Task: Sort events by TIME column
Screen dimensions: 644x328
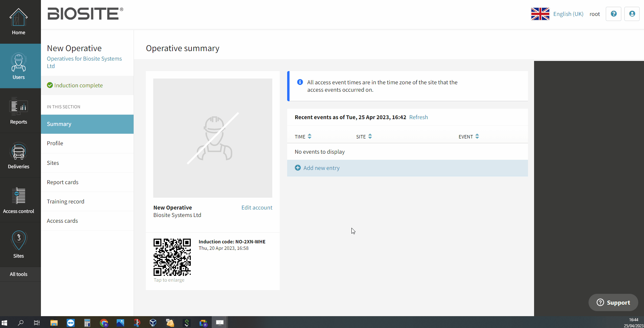Action: point(303,136)
